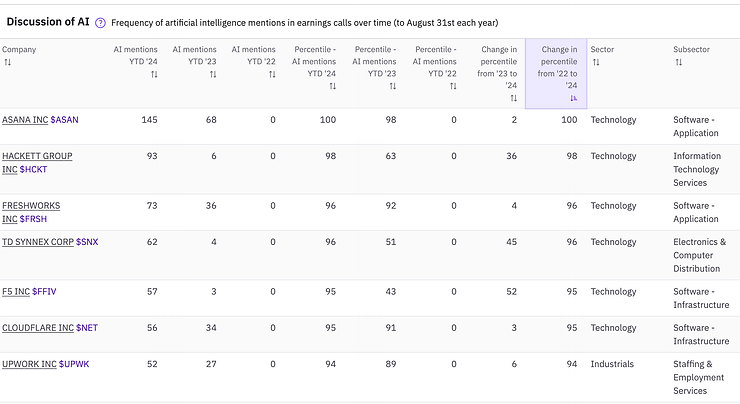The width and height of the screenshot is (740, 404).
Task: Open CLOUDFLARE INC company link
Action: click(37, 328)
